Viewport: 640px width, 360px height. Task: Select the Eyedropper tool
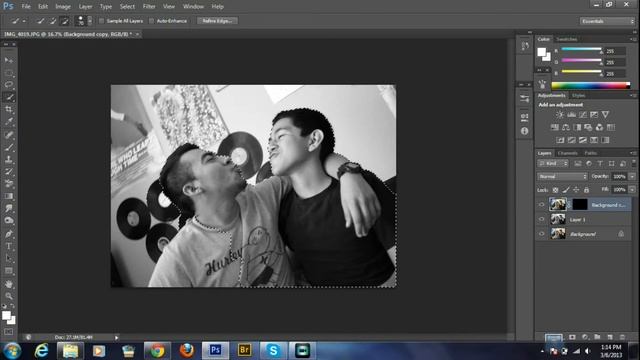click(x=9, y=122)
